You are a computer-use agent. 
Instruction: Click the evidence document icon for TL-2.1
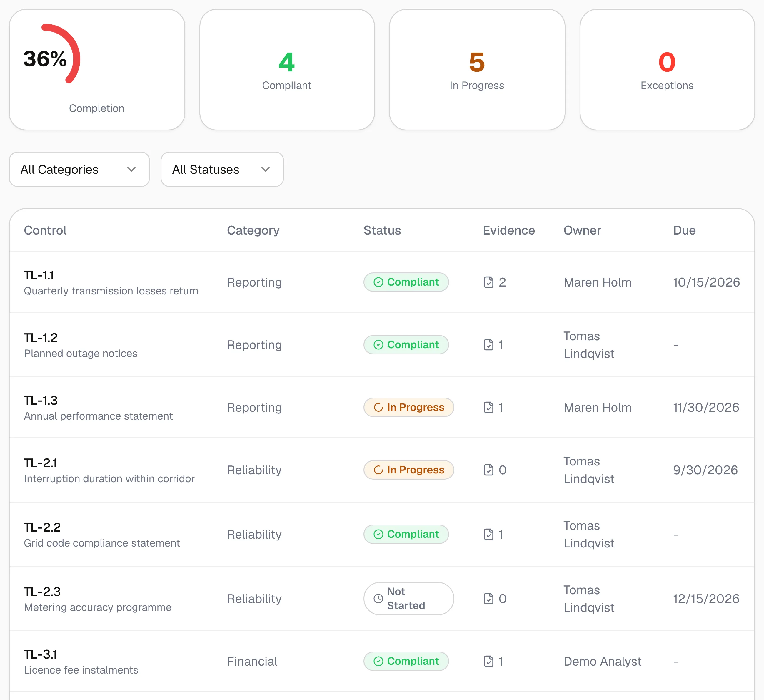click(488, 470)
